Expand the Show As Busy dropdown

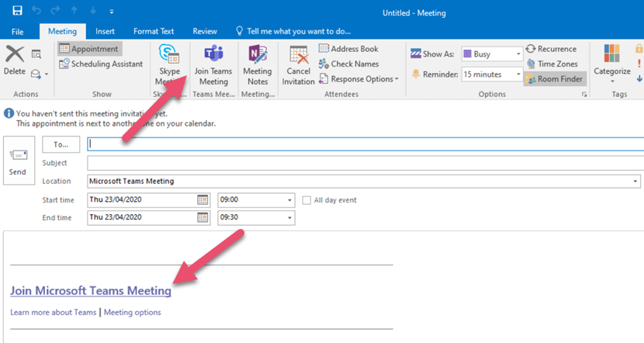[518, 54]
